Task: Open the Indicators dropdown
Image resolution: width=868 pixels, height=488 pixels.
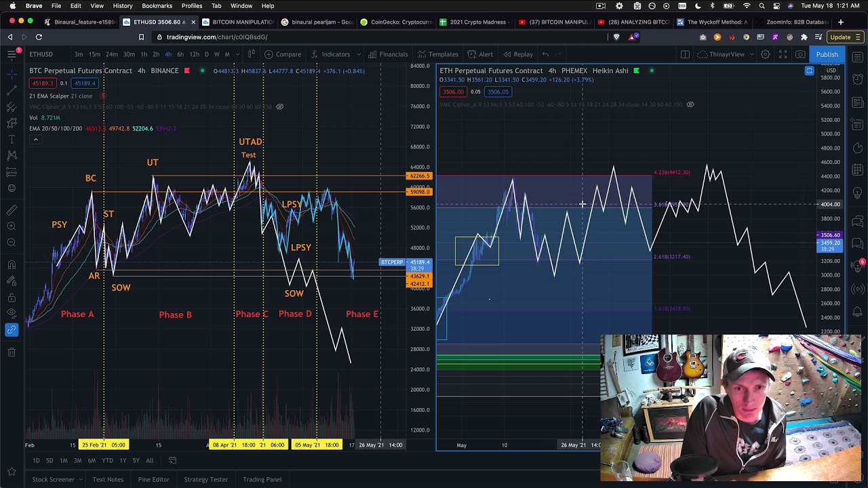Action: click(x=330, y=54)
